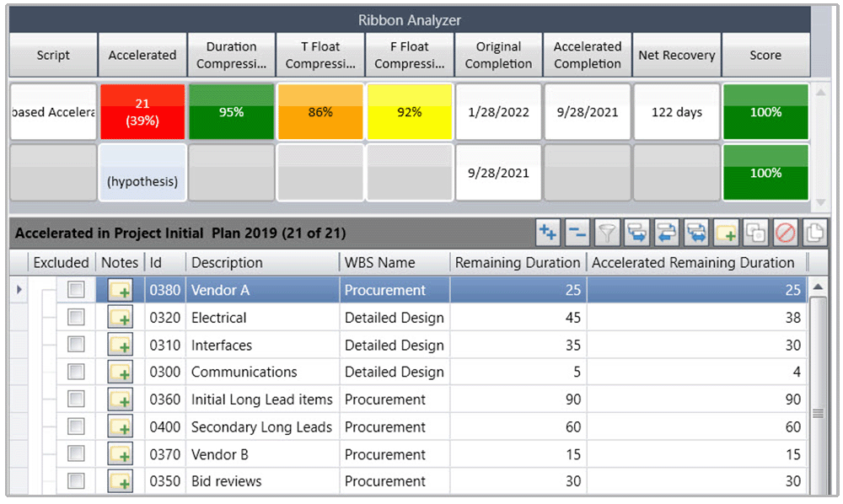Click the move-back arrow icon in the toolbar
This screenshot has height=504, width=843.
pos(668,233)
